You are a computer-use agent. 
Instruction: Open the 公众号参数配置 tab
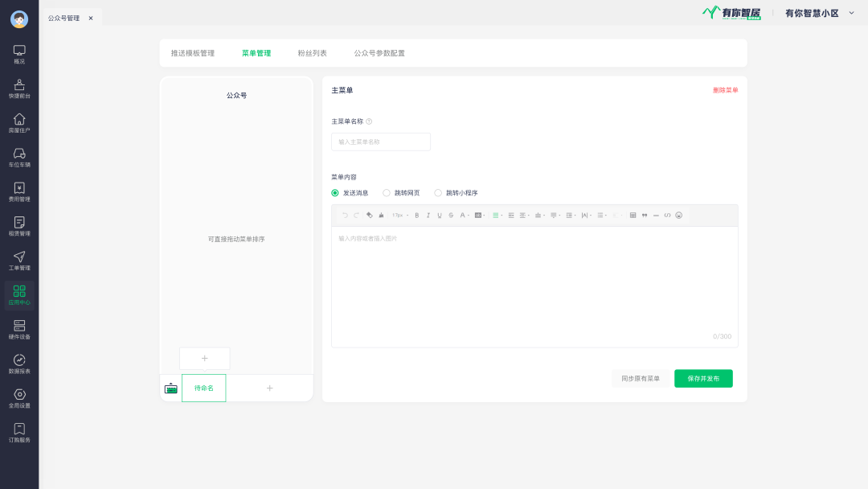(x=379, y=53)
